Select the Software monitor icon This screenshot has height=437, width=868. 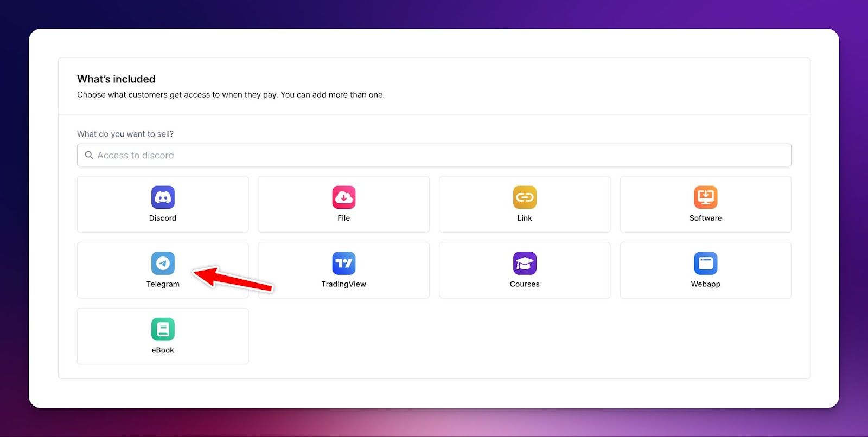click(706, 197)
